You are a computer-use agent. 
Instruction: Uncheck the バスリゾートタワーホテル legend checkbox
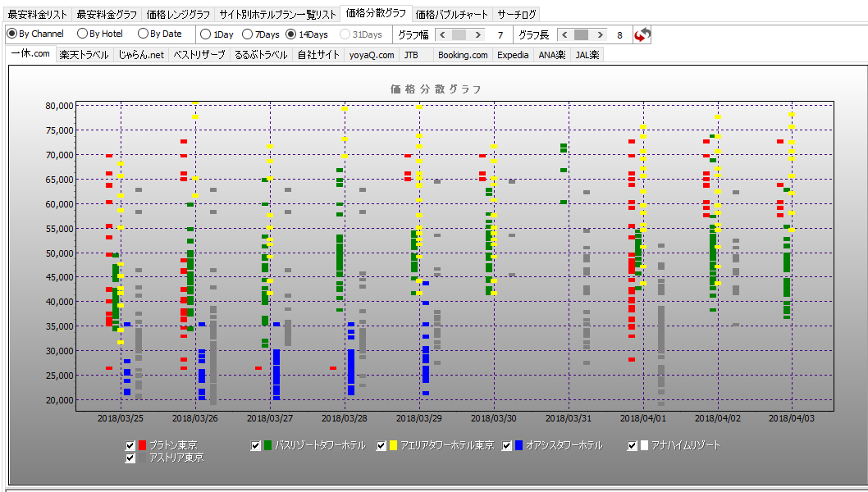point(256,445)
